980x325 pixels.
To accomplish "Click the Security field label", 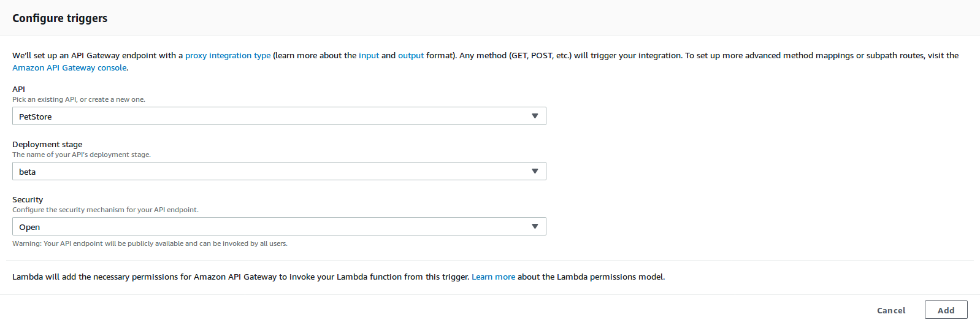I will pos(28,200).
